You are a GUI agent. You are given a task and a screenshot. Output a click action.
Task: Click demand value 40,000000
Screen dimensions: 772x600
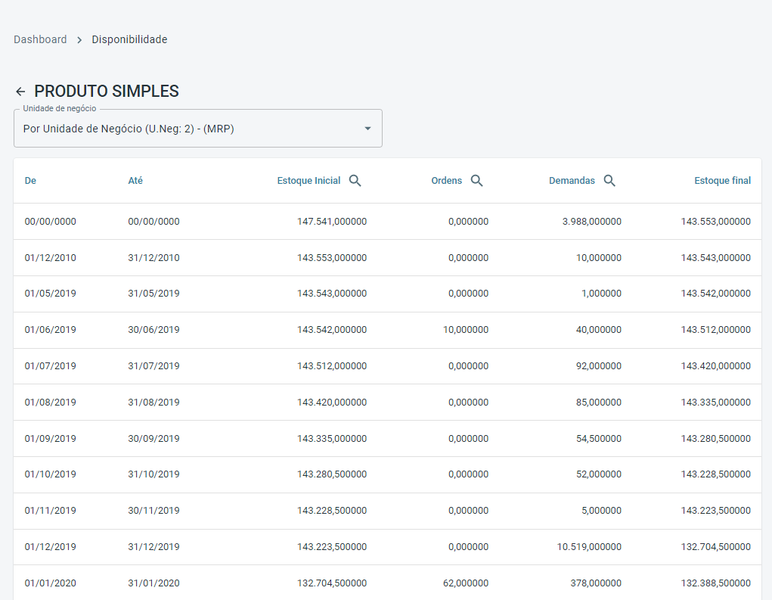599,330
